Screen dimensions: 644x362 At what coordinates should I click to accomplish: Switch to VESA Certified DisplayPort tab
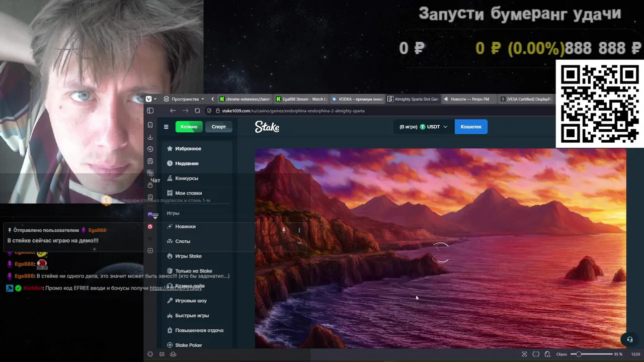(526, 99)
